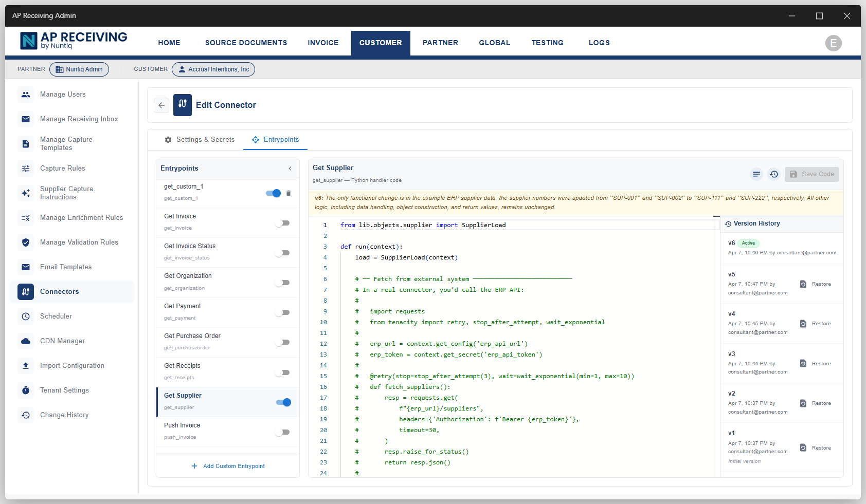Image resolution: width=866 pixels, height=504 pixels.
Task: Collapse the Entrypoints panel with chevron
Action: click(x=290, y=169)
